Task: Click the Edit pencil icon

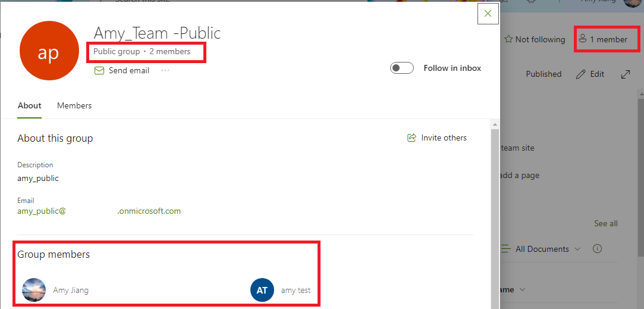Action: 581,74
